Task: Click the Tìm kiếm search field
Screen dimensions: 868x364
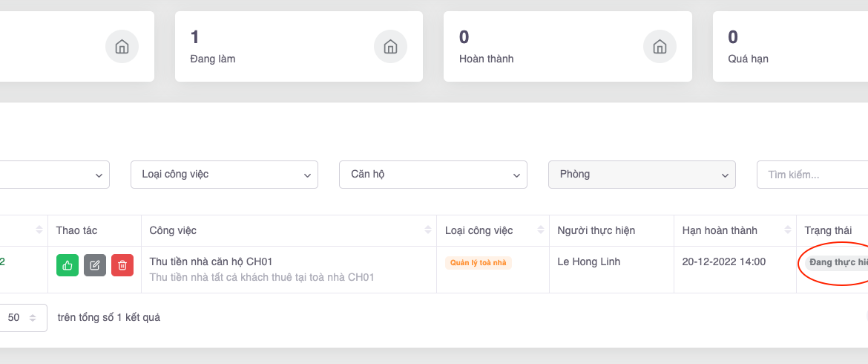Action: click(x=813, y=175)
